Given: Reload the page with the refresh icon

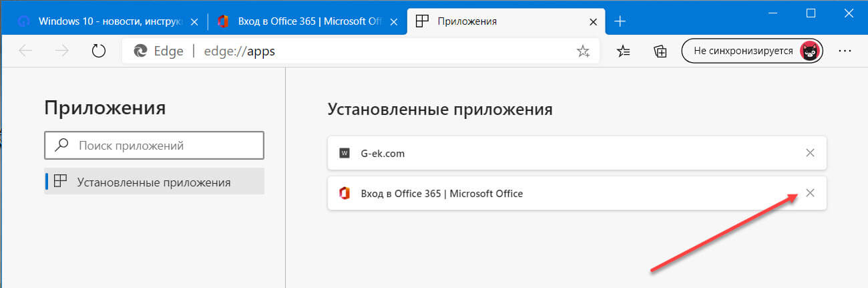Looking at the screenshot, I should click(99, 51).
